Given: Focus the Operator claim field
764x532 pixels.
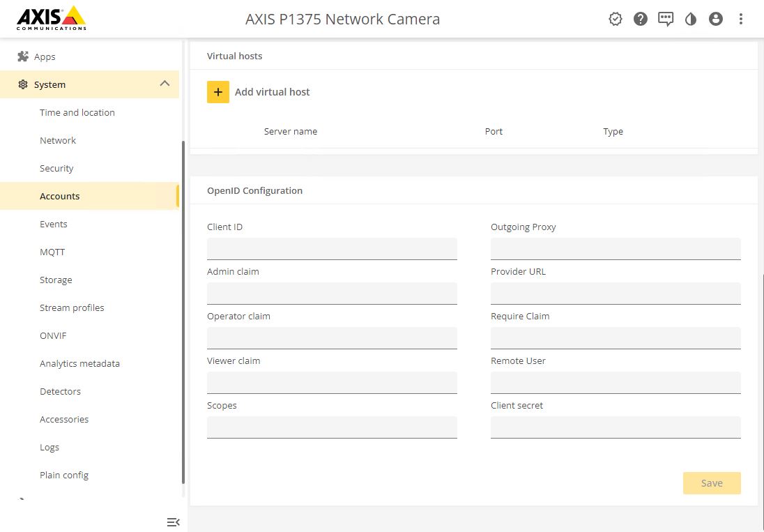Looking at the screenshot, I should 332,338.
